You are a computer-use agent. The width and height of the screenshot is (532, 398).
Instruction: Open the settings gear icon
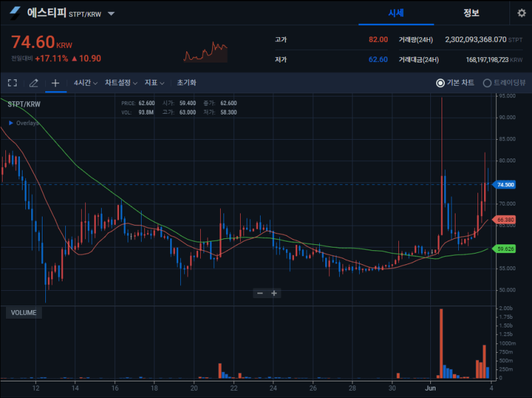(x=521, y=13)
